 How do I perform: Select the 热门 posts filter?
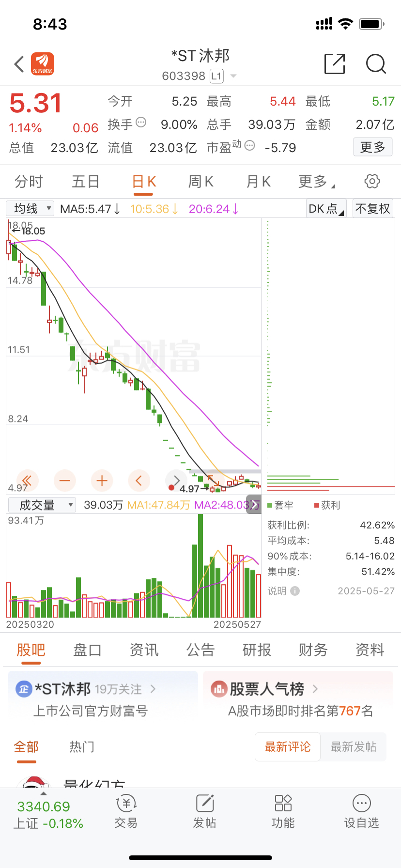pyautogui.click(x=82, y=747)
